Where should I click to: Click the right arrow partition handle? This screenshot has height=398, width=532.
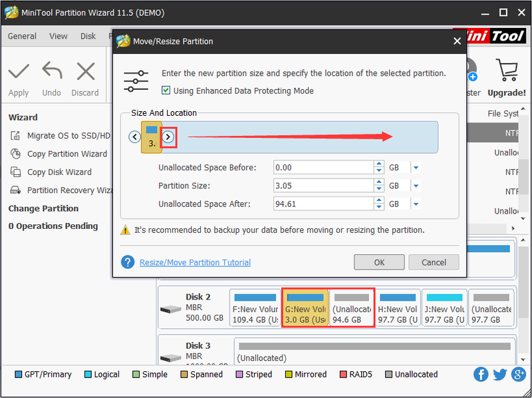click(168, 137)
